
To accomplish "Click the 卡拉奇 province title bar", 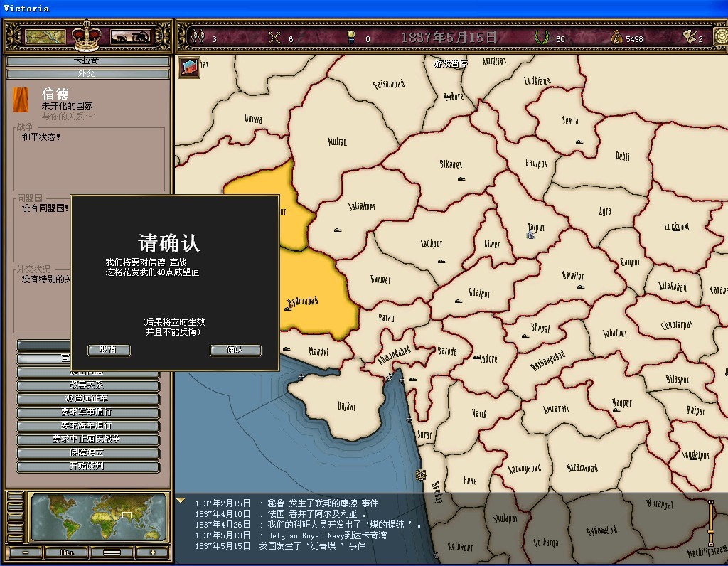I will pyautogui.click(x=87, y=61).
